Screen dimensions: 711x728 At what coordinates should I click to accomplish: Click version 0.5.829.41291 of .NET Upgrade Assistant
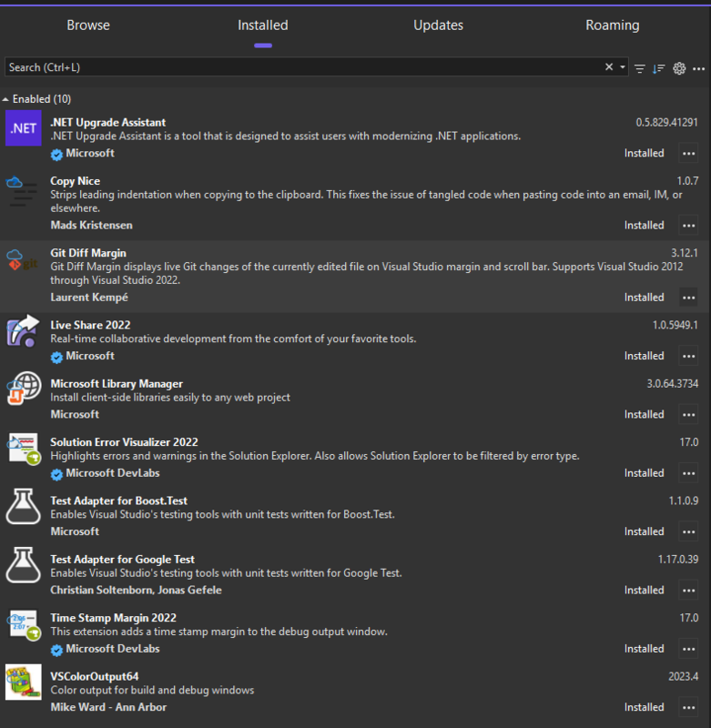point(666,122)
